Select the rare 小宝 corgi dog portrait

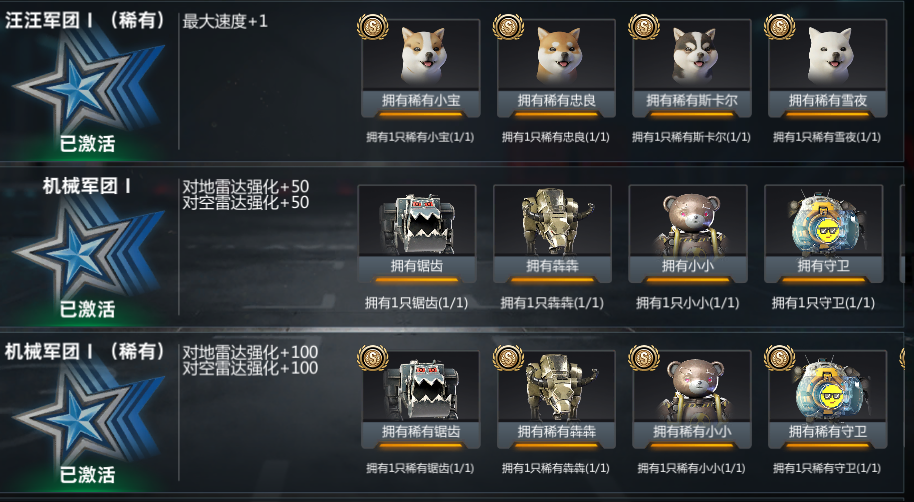(x=421, y=55)
